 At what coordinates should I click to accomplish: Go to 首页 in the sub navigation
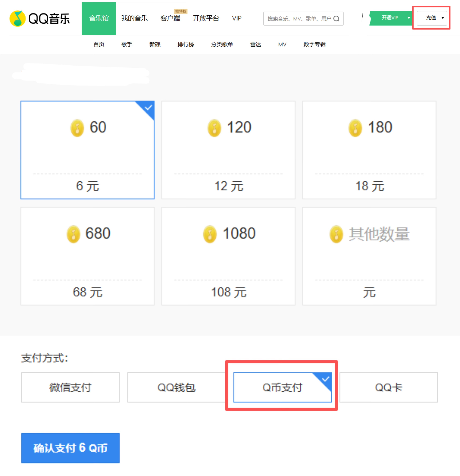[99, 44]
